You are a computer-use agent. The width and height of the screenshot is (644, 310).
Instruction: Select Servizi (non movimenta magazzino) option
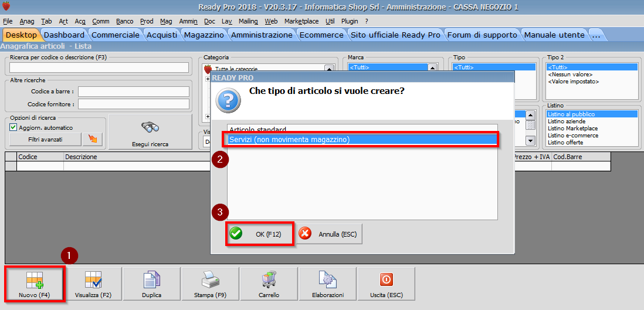point(362,140)
